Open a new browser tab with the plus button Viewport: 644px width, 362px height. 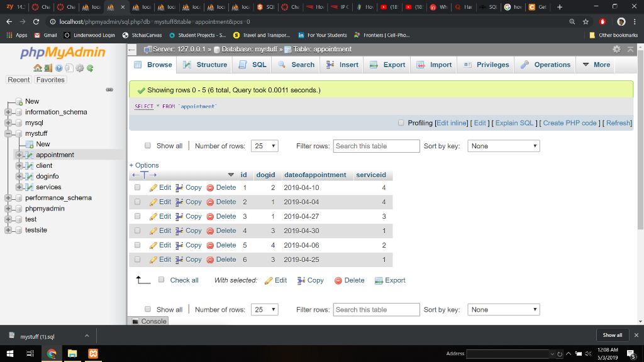click(559, 7)
